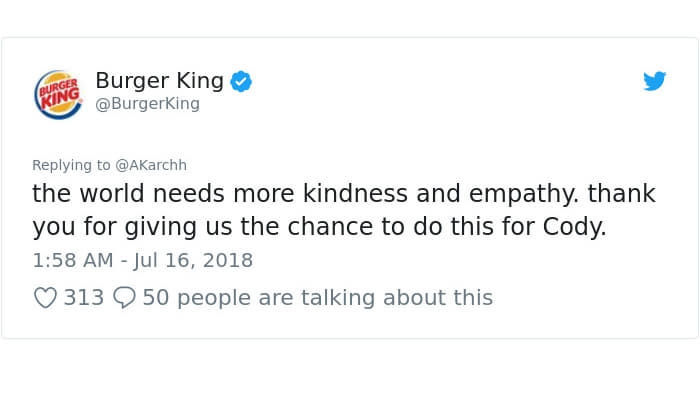Click the empty space right of the timestamp
700x400 pixels.
point(450,261)
